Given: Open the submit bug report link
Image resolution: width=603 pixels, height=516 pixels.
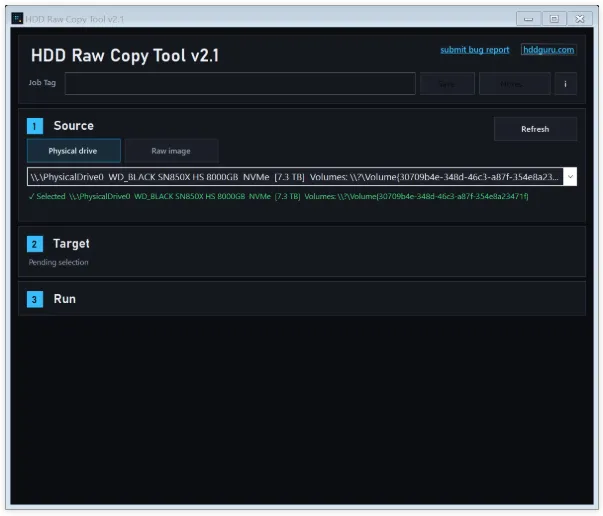Looking at the screenshot, I should 475,50.
